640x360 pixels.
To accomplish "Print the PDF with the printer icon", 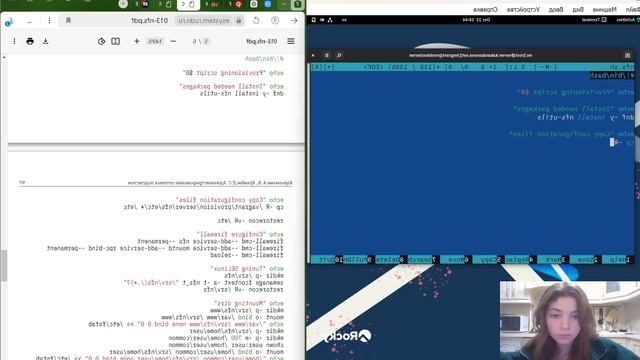I will click(x=30, y=41).
